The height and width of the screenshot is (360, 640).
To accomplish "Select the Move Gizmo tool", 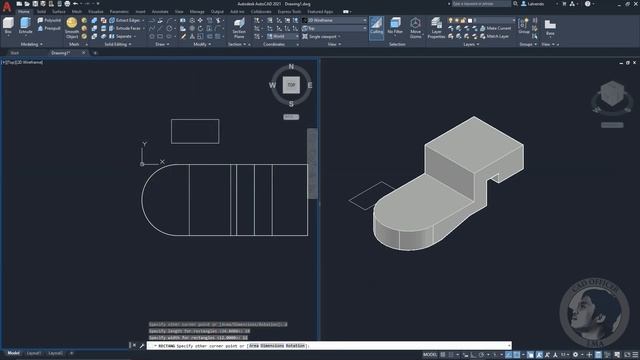I will click(x=416, y=28).
